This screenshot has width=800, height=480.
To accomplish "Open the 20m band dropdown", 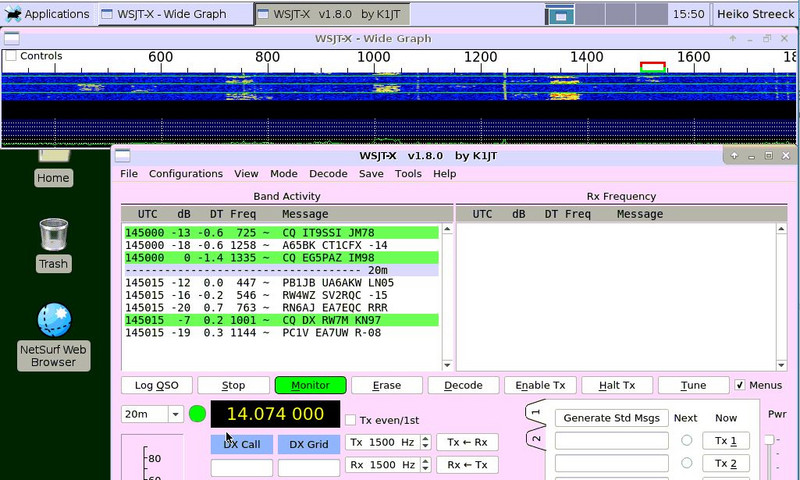I will pyautogui.click(x=175, y=414).
